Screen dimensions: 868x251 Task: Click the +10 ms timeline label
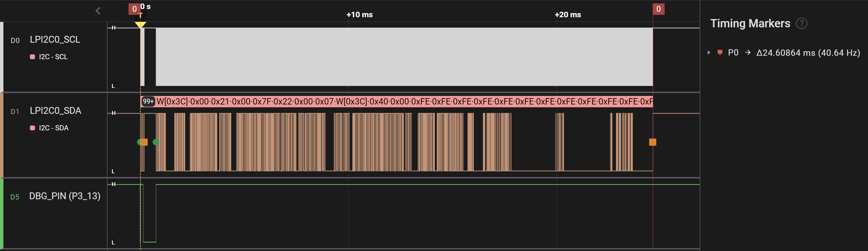[x=359, y=15]
